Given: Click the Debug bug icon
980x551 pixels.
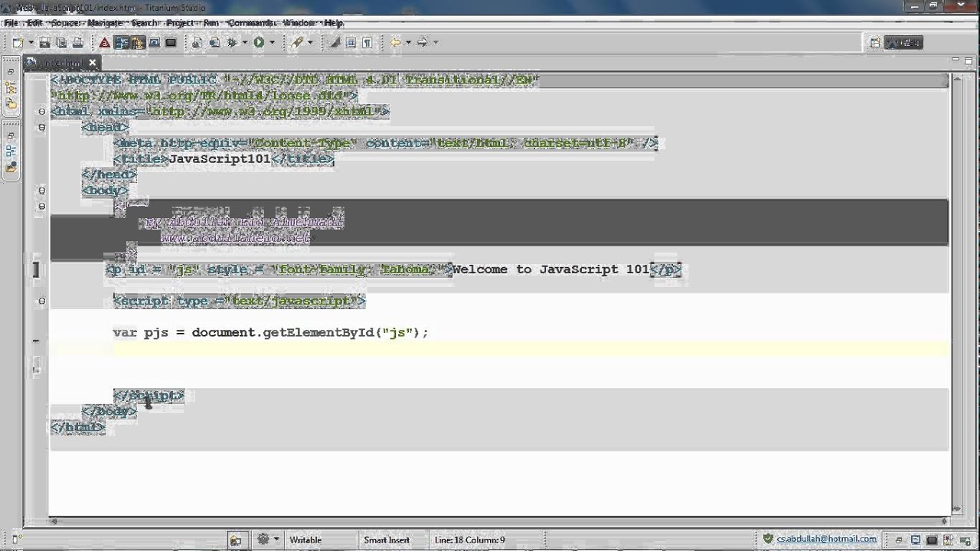Looking at the screenshot, I should (x=233, y=43).
